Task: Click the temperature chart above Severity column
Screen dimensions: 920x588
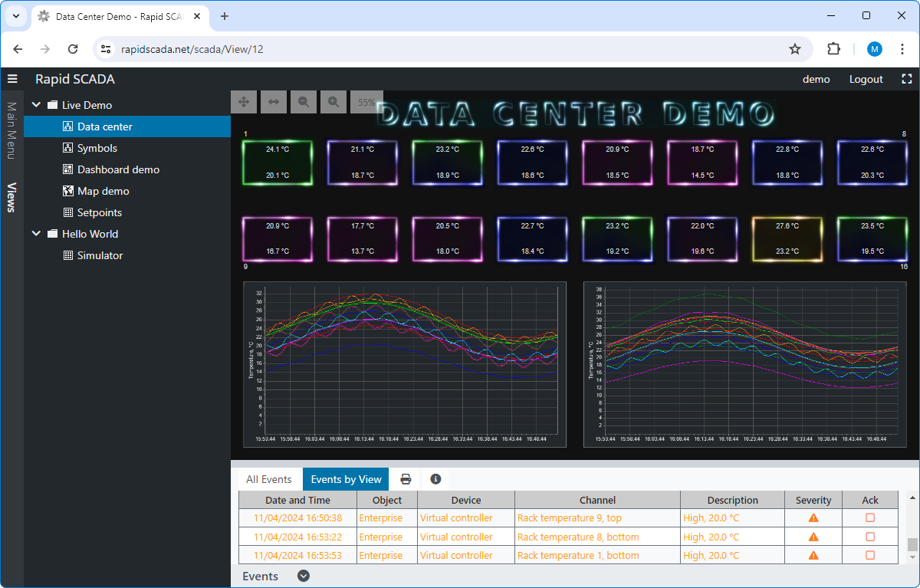Action: 744,364
